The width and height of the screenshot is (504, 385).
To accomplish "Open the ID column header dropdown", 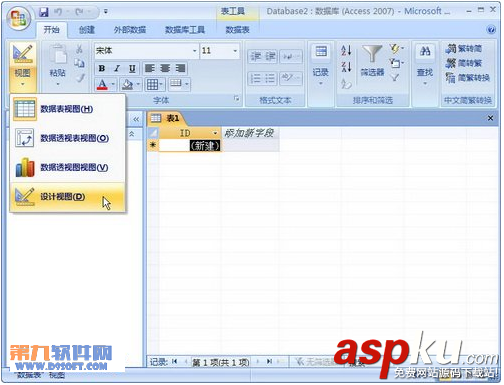I will point(215,133).
